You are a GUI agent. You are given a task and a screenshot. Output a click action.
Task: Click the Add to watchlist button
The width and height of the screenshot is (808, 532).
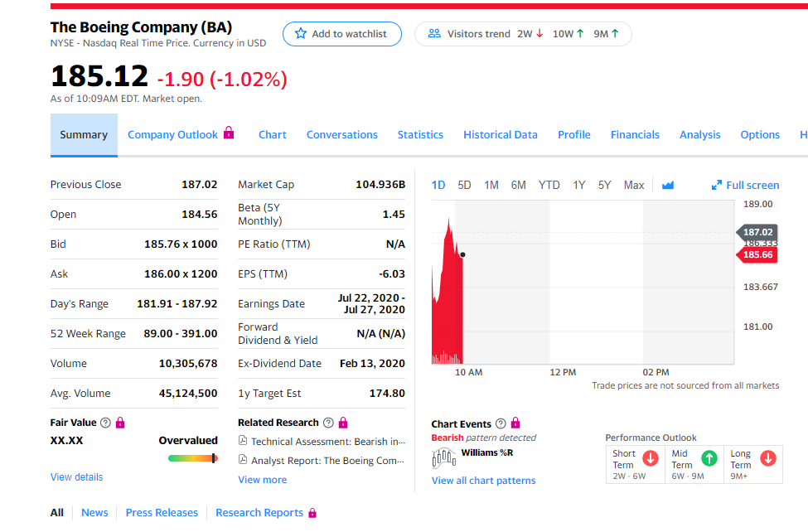pos(342,34)
